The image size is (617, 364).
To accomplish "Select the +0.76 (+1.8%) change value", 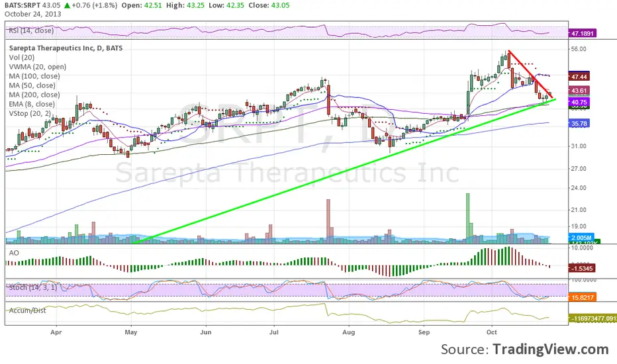I will tap(95, 5).
